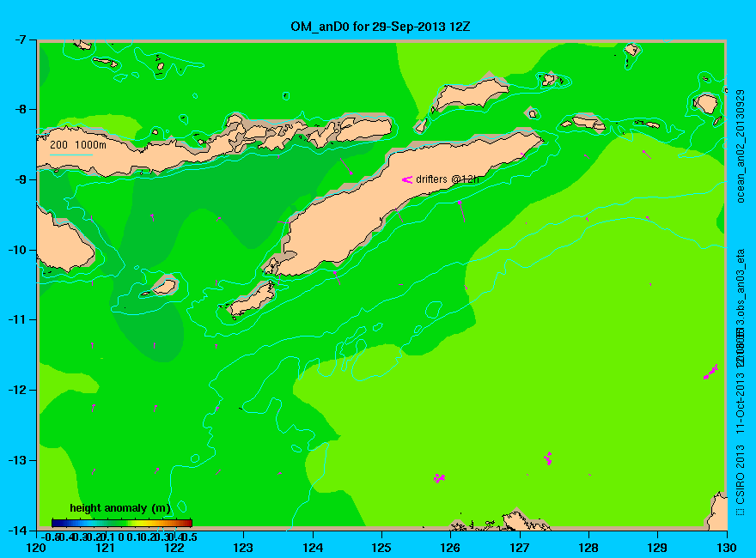Click the small island near 122, -10.5
The width and height of the screenshot is (756, 558).
(163, 288)
